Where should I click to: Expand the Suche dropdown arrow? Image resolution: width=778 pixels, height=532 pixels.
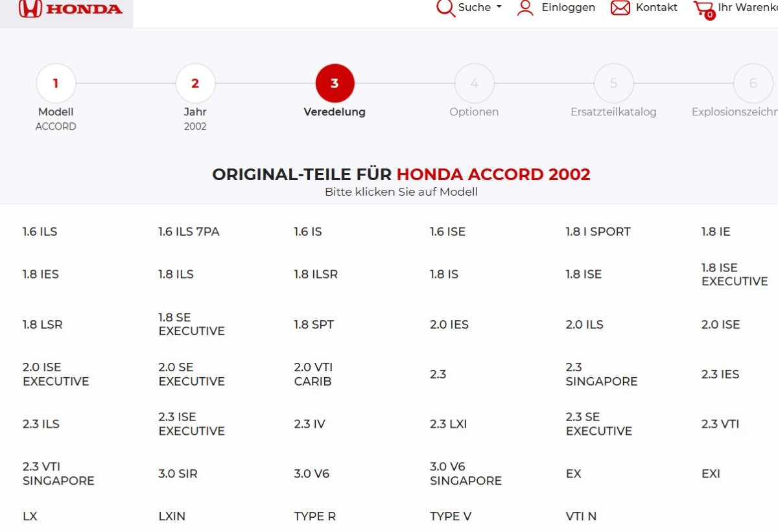[499, 7]
